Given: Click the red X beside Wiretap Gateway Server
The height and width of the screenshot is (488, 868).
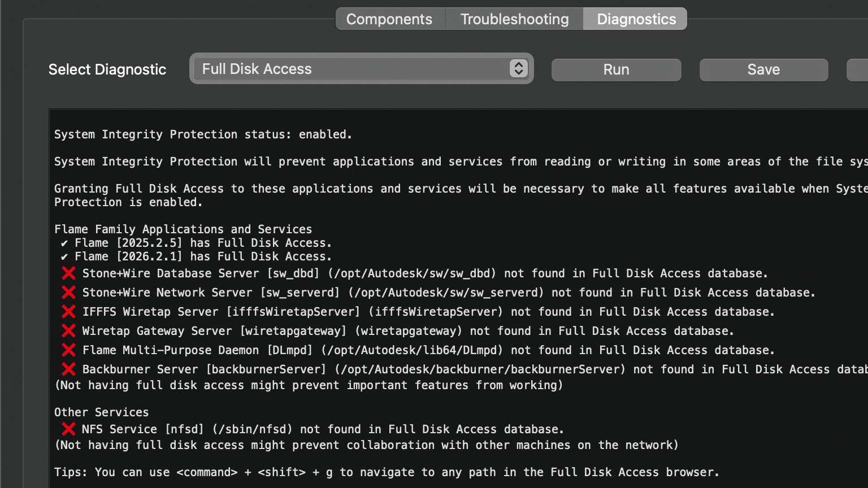Looking at the screenshot, I should coord(68,331).
